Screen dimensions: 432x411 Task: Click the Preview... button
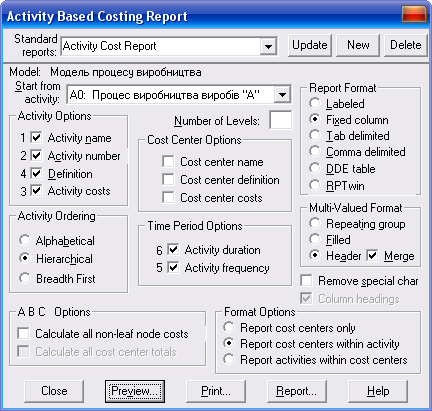135,391
